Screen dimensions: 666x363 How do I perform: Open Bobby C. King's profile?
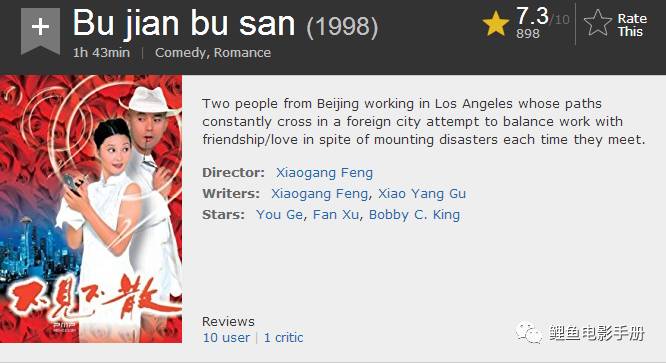point(414,215)
